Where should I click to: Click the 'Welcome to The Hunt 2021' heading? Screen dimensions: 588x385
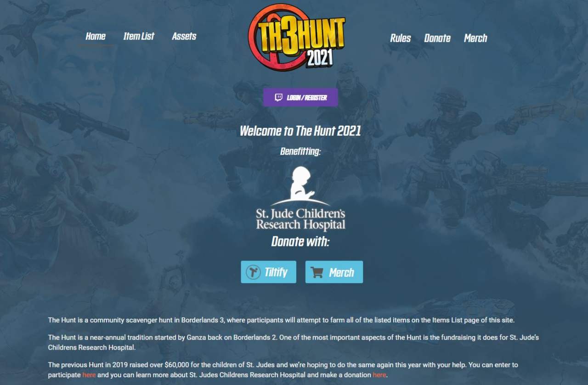(300, 131)
